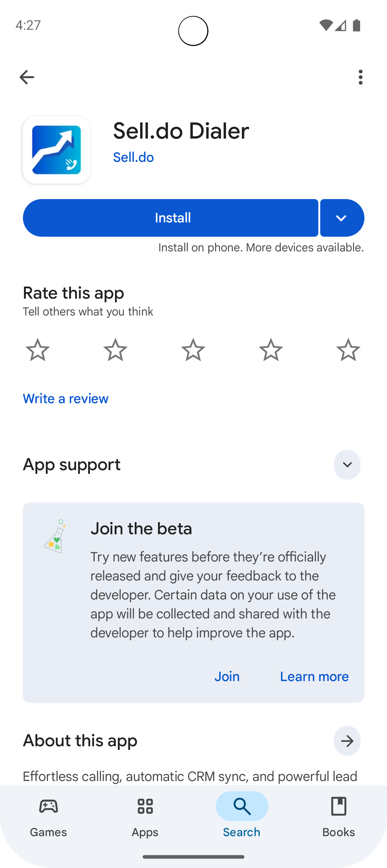Tap the back arrow icon
Viewport: 387px width, 868px height.
click(27, 77)
